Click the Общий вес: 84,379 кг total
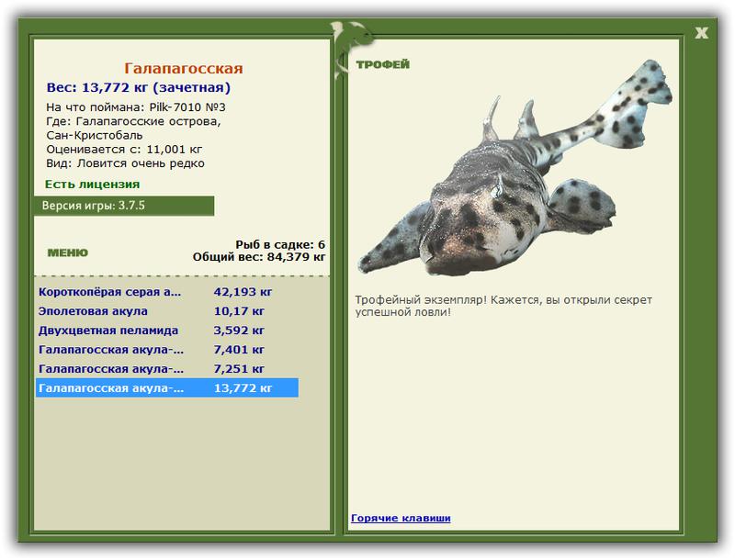Screen dimensions: 735x560 (x=259, y=256)
